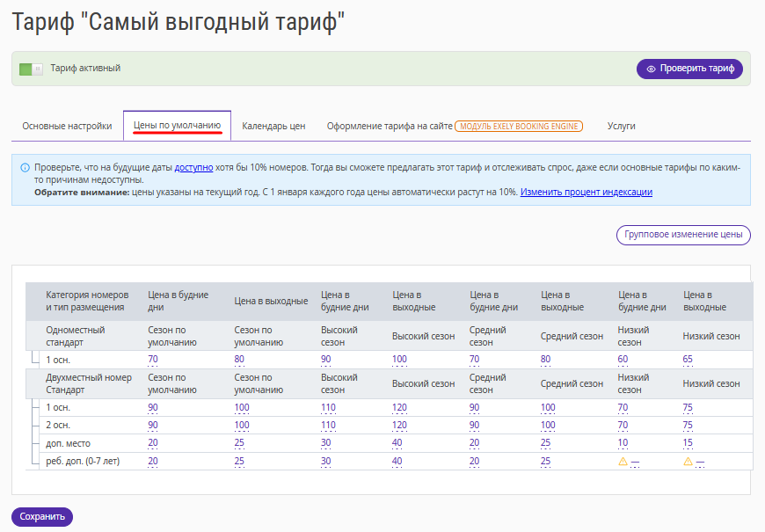Screen dimensions: 765x532
Task: Open the Изменить процент индексации link
Action: [x=586, y=192]
